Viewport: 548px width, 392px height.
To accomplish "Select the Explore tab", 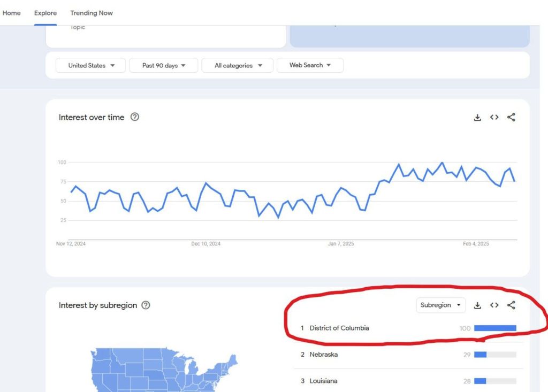I will pos(45,13).
